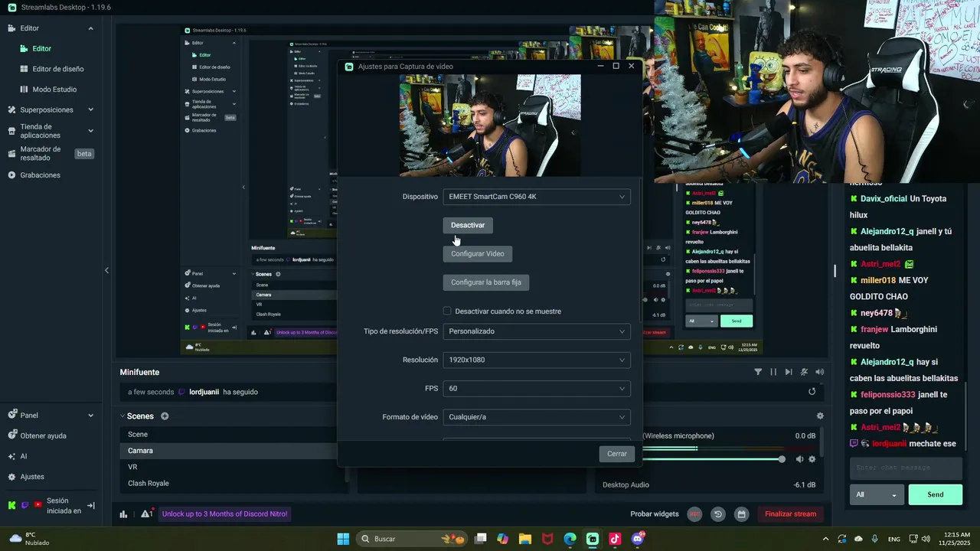The height and width of the screenshot is (551, 980).
Task: Open Modo Estudio in sidebar
Action: (x=54, y=89)
